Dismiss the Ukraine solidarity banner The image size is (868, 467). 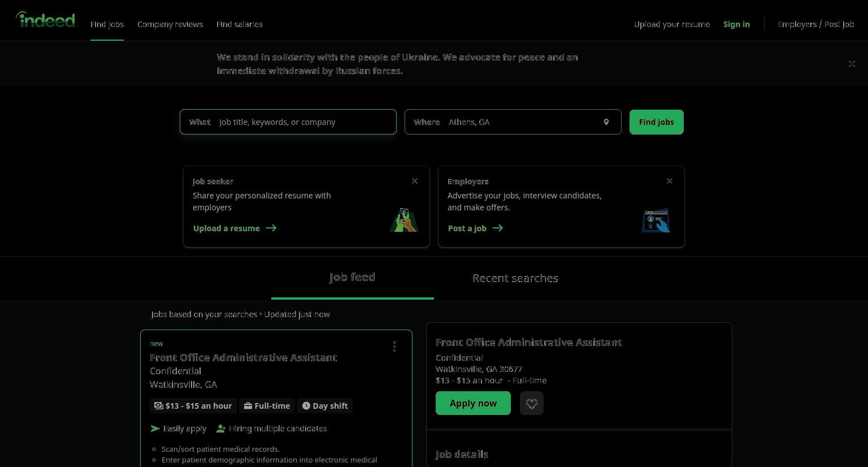click(x=852, y=64)
